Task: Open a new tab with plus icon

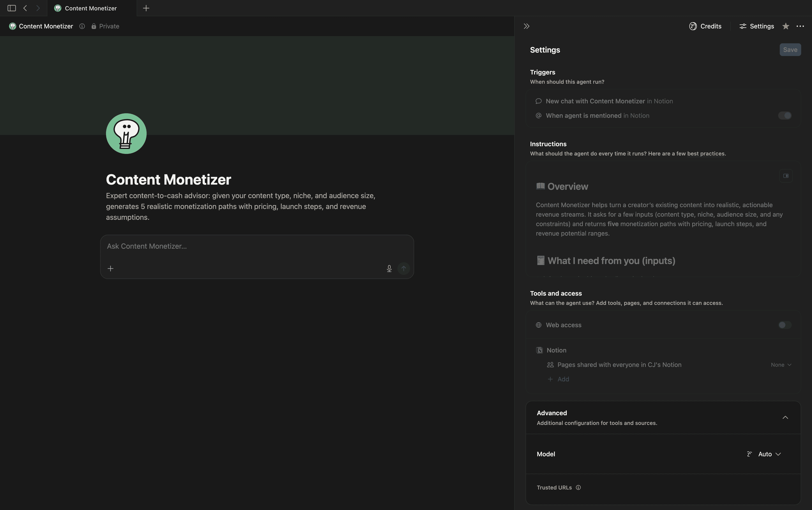Action: (146, 8)
